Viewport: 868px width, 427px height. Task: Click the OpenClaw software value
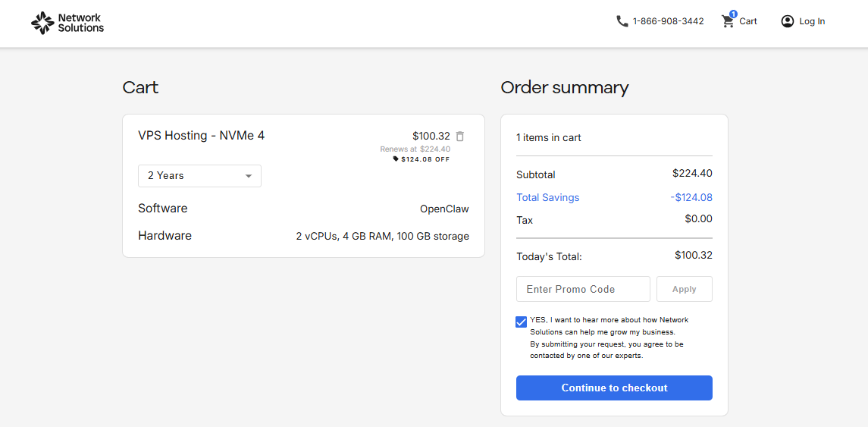444,209
